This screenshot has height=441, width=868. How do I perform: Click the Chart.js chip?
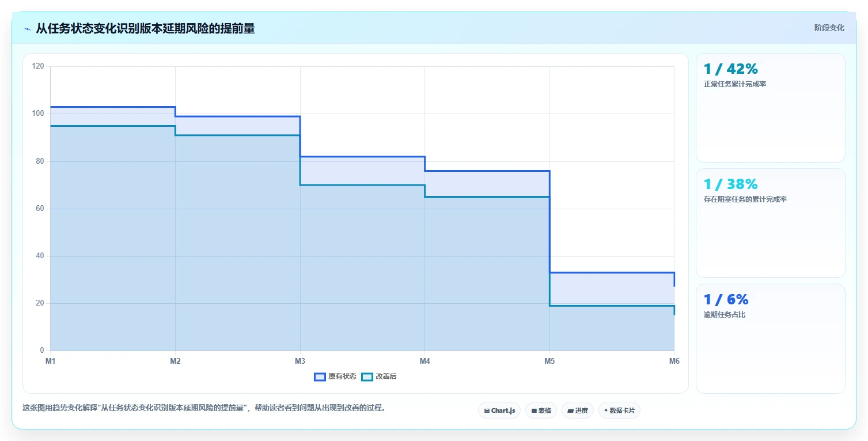point(499,410)
